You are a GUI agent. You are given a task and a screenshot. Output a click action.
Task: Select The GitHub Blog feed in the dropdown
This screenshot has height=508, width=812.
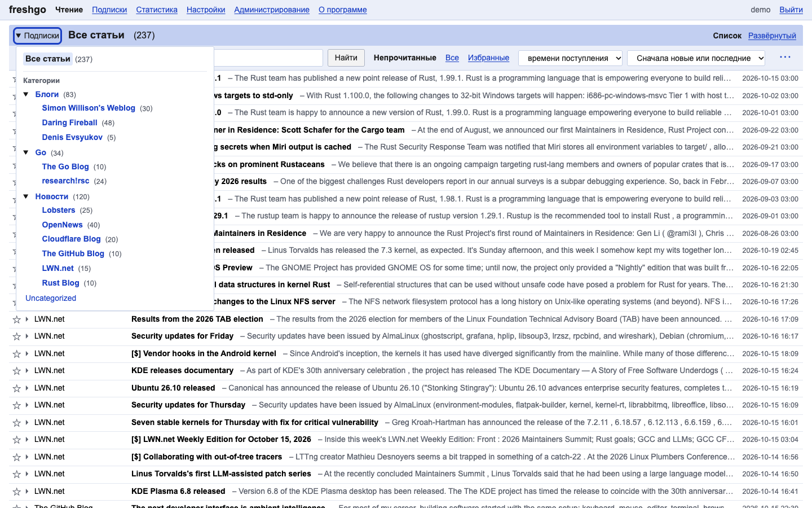73,253
